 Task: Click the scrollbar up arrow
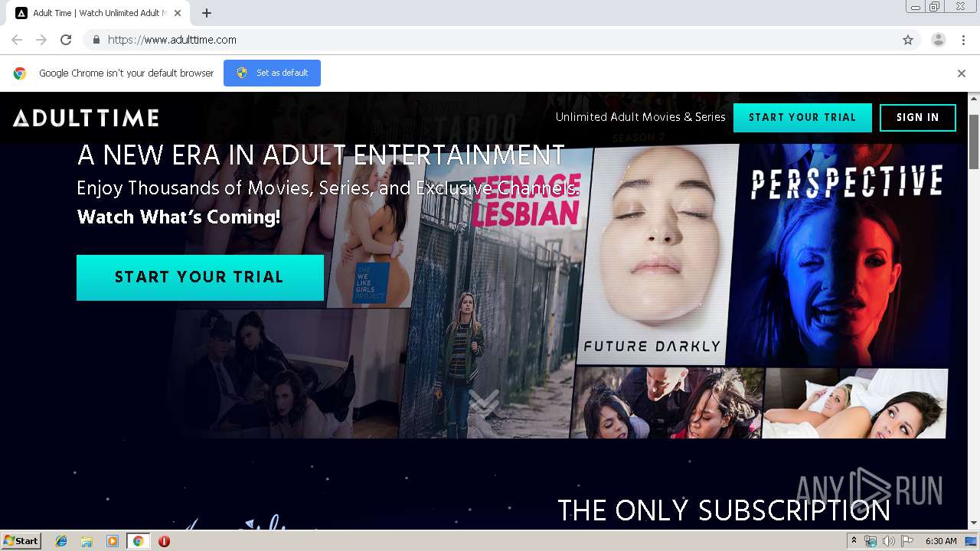pos(974,98)
